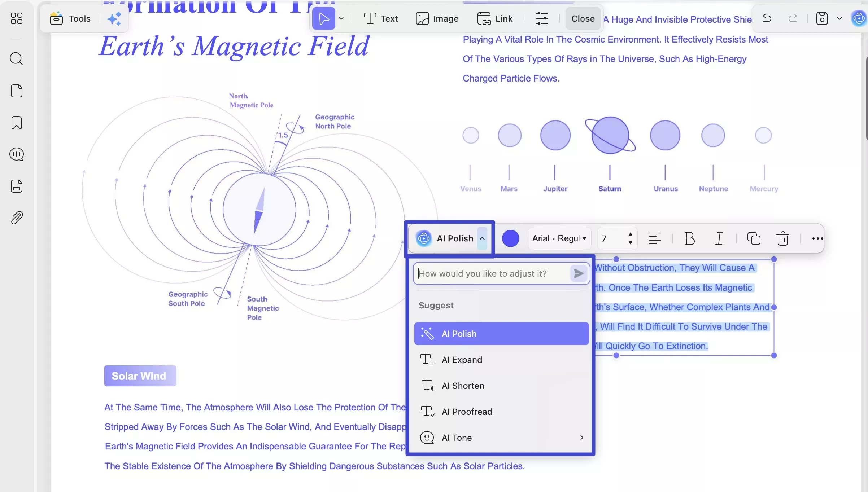Toggle italic formatting
Viewport: 868px width, 492px height.
pyautogui.click(x=719, y=238)
